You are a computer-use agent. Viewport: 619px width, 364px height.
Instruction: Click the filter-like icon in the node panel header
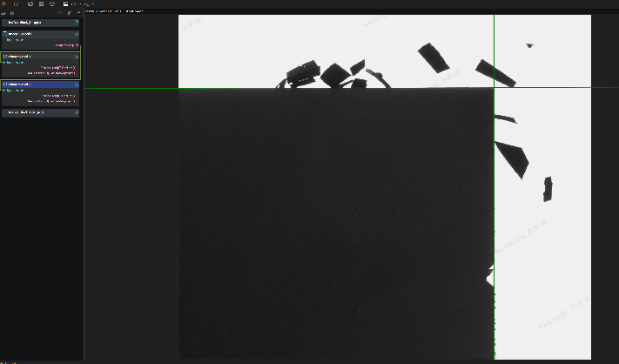click(x=70, y=13)
